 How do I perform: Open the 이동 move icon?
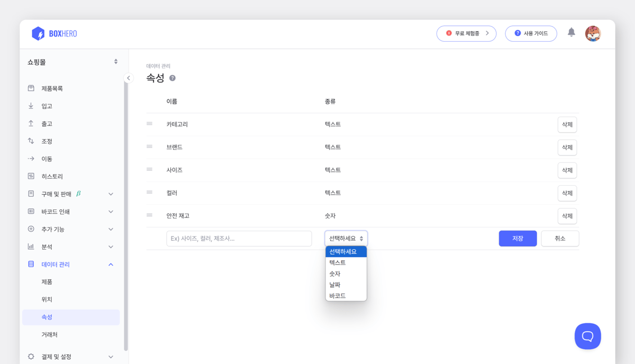(x=31, y=158)
